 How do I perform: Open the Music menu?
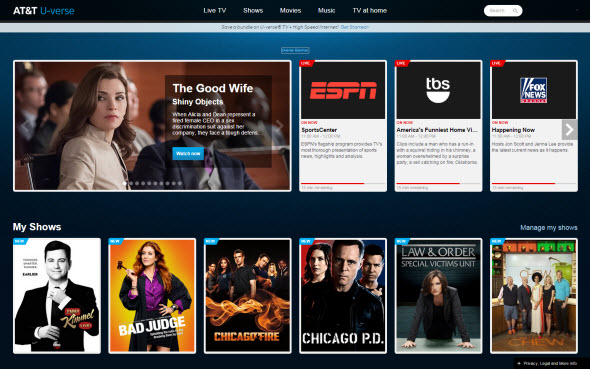point(326,11)
